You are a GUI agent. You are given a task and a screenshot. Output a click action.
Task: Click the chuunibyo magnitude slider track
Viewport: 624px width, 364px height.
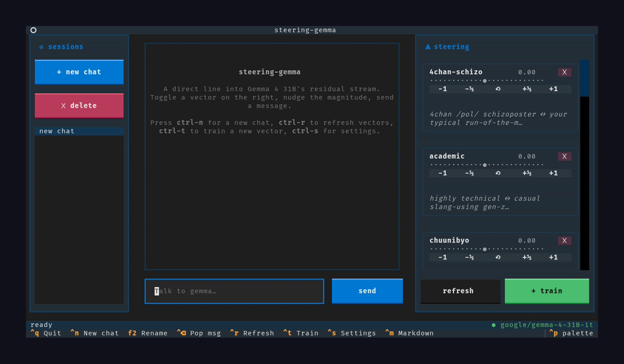pos(487,249)
